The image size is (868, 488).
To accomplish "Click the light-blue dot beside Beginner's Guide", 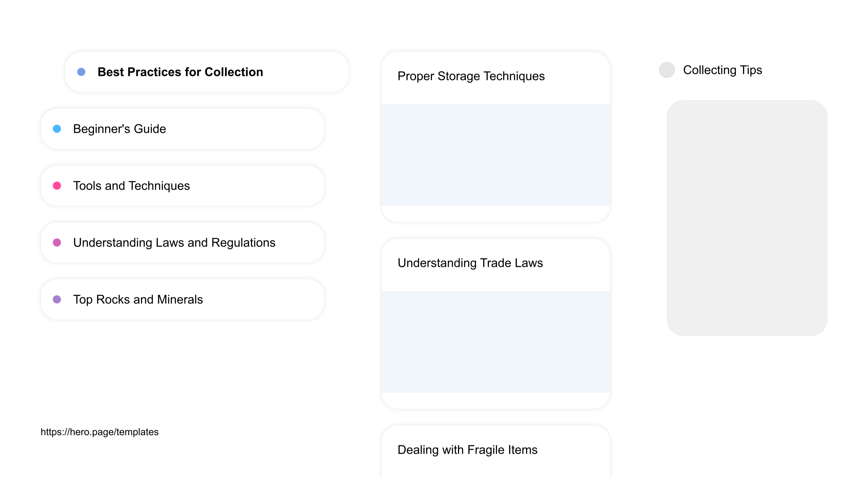I will point(57,129).
